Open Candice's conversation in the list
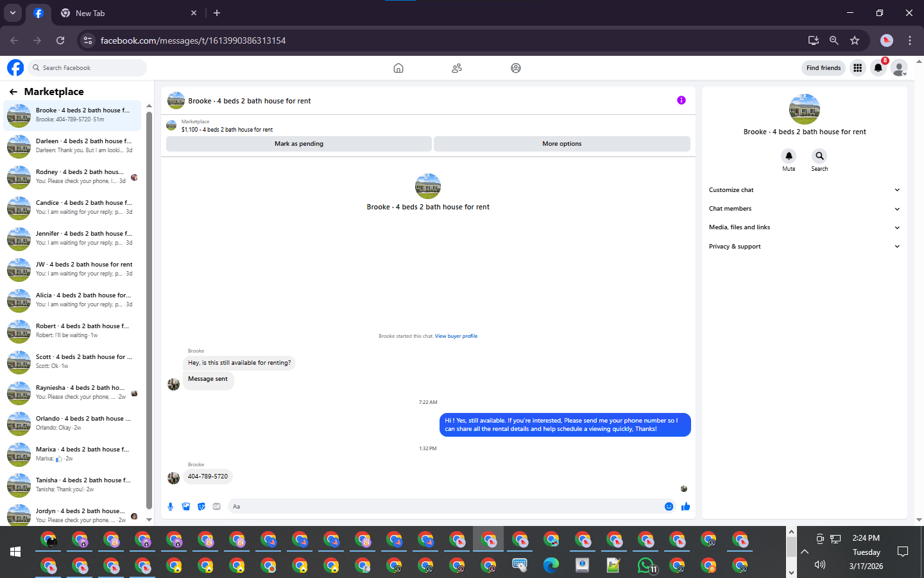The height and width of the screenshot is (578, 924). pos(73,207)
